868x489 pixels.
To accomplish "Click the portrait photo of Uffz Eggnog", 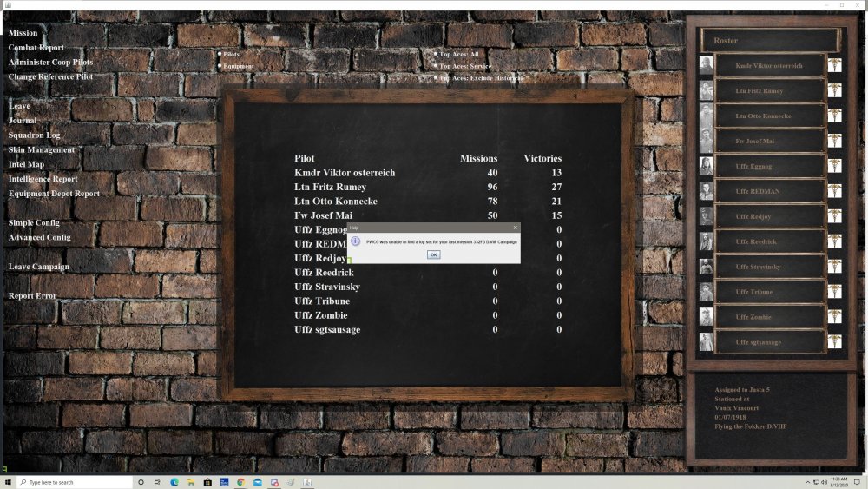I will [x=706, y=166].
